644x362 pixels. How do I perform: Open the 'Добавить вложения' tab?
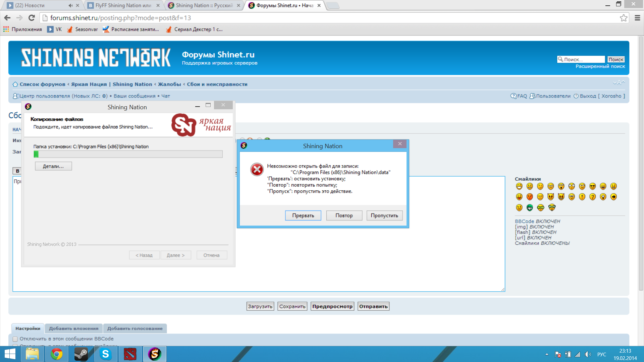(x=74, y=328)
